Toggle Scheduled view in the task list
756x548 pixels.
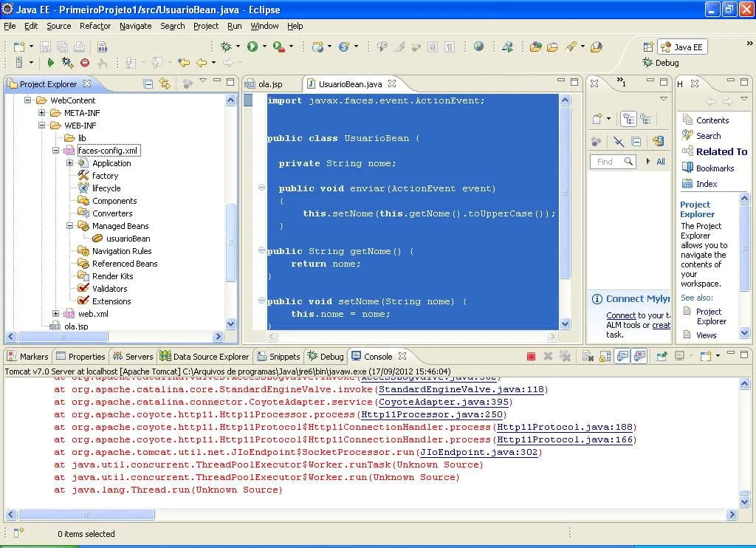click(x=646, y=119)
